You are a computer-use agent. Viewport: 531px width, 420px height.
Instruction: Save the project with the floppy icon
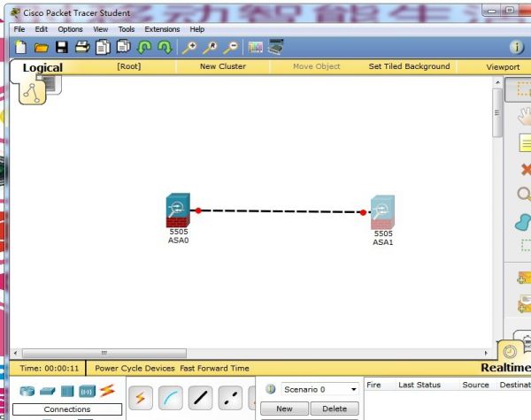click(x=62, y=47)
